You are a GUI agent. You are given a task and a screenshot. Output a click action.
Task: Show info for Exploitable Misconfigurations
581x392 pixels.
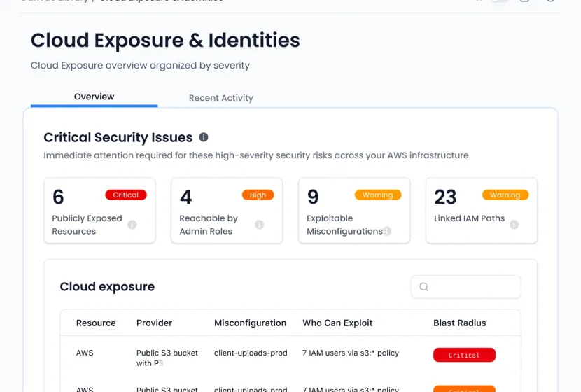point(387,231)
